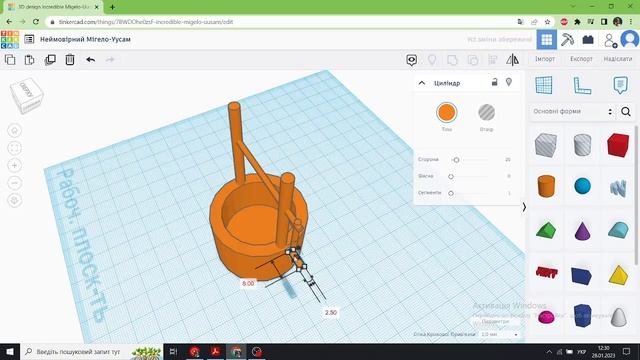Choose the orange solid color swatch
The height and width of the screenshot is (360, 640).
pos(447,112)
